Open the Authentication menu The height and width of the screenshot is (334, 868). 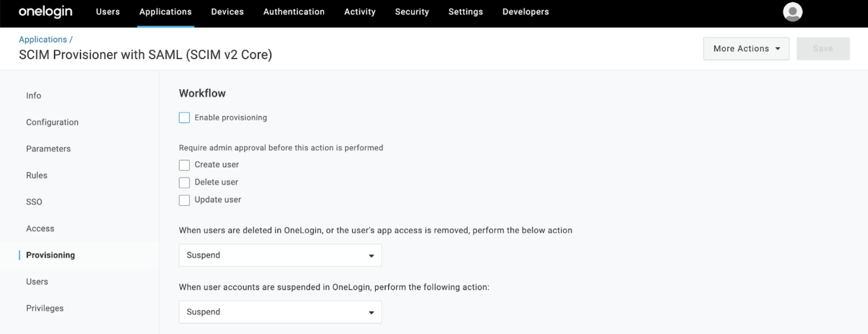point(293,12)
